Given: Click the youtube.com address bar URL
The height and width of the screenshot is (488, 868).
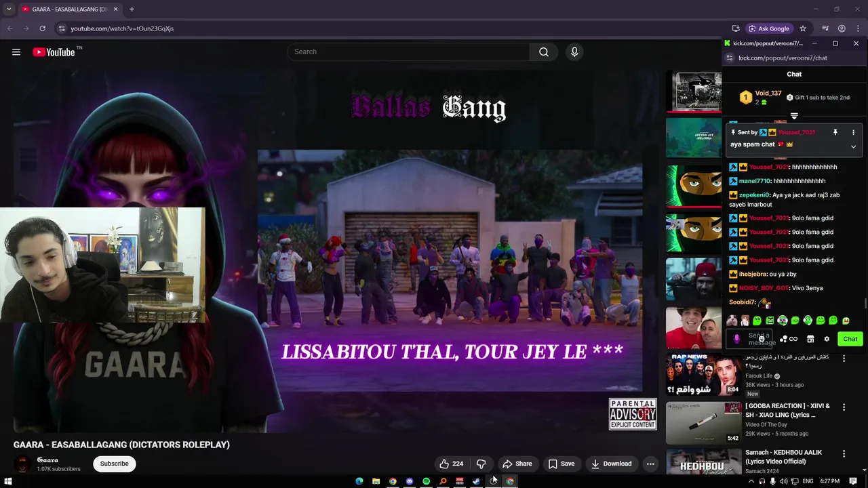Looking at the screenshot, I should coord(122,28).
